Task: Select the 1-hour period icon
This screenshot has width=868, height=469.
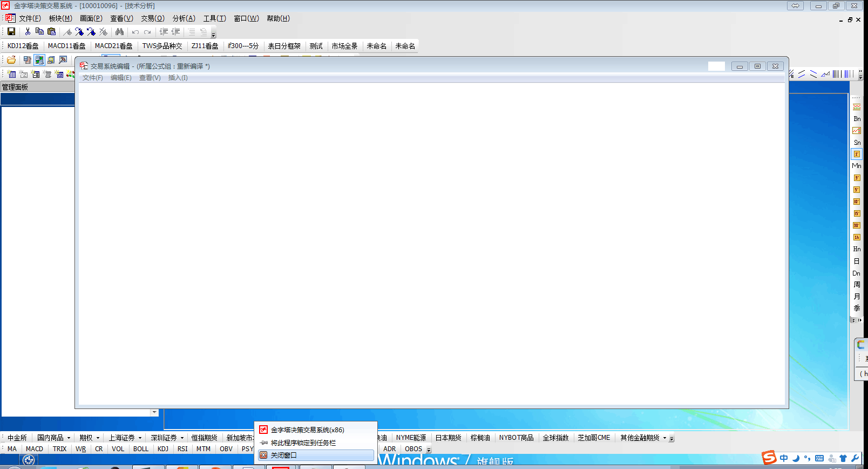Action: [856, 237]
